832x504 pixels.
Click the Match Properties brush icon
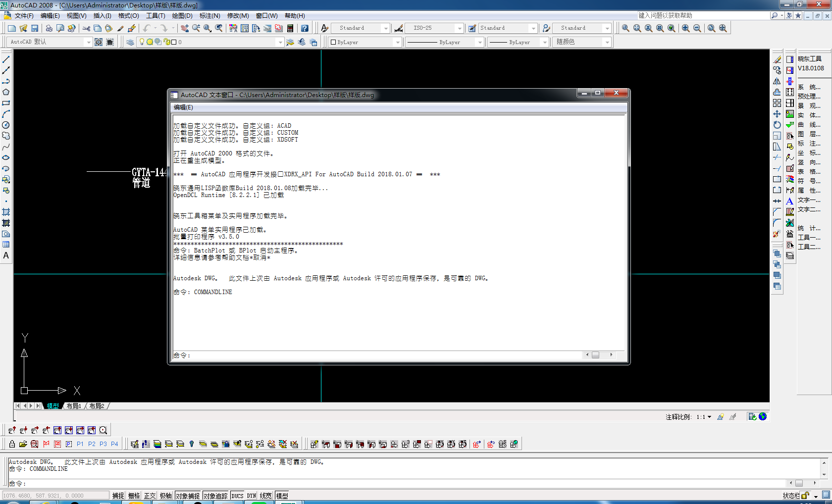point(120,28)
